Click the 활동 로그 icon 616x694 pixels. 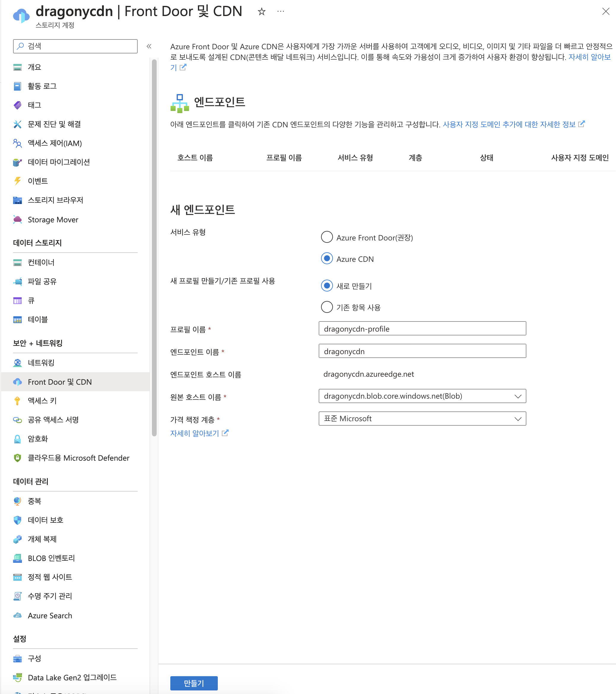[17, 86]
